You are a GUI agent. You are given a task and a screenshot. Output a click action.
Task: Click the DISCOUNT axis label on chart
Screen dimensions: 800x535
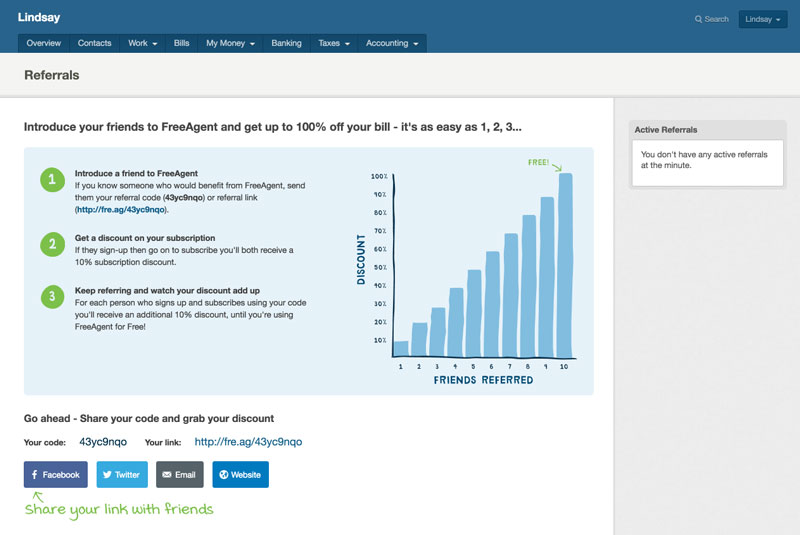361,260
